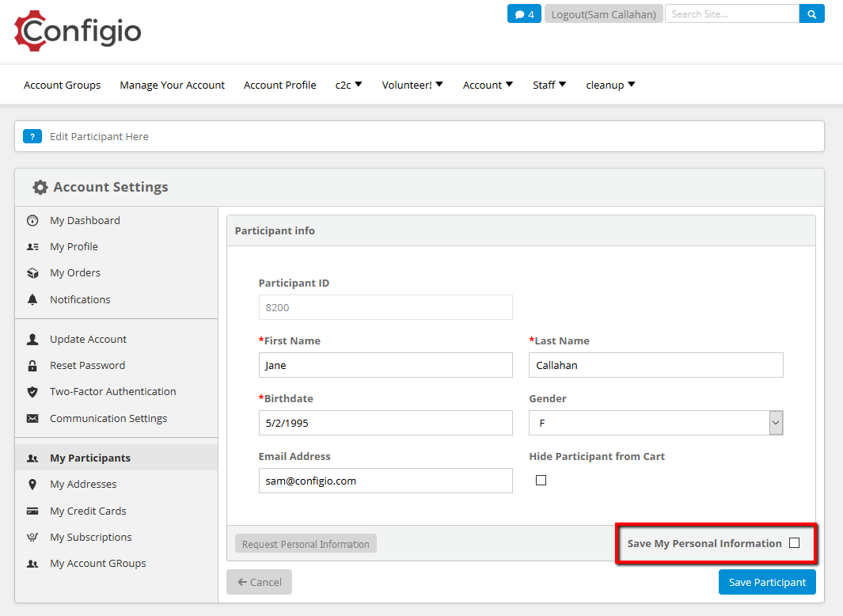Click the Notifications bell icon
Image resolution: width=843 pixels, height=616 pixels.
32,299
